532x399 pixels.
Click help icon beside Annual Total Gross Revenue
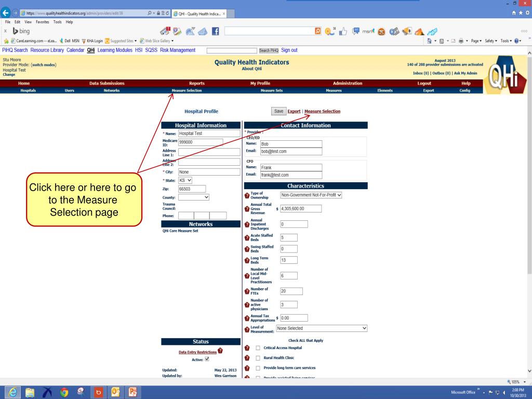tap(247, 209)
